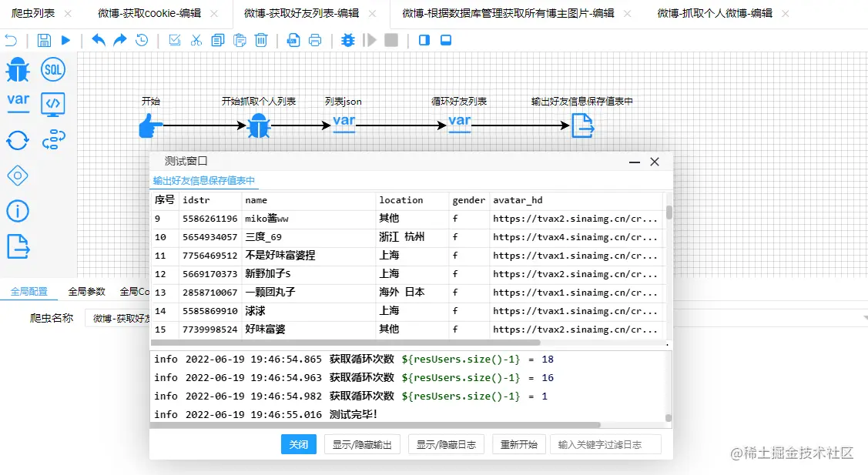
Task: Pick the function code node from palette
Action: (x=53, y=104)
